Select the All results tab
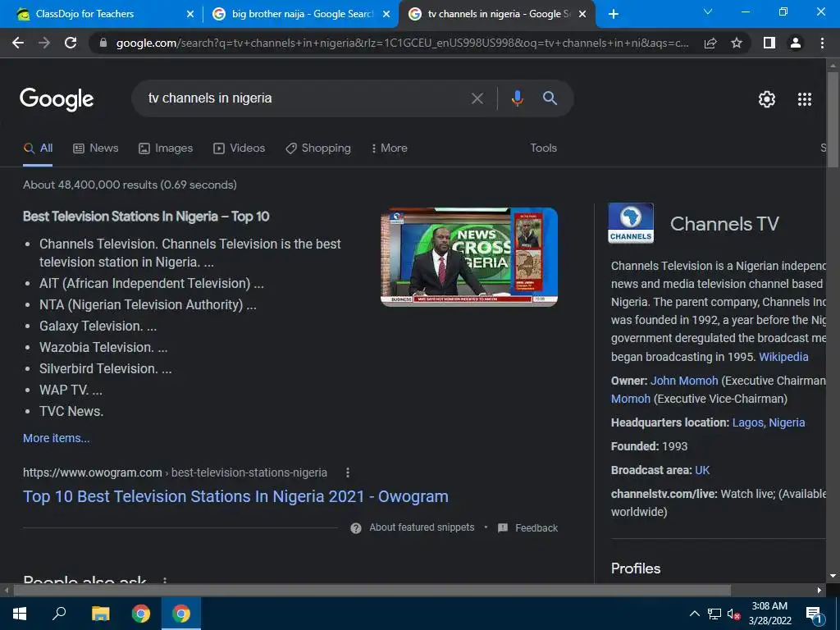This screenshot has width=840, height=630. coord(38,148)
